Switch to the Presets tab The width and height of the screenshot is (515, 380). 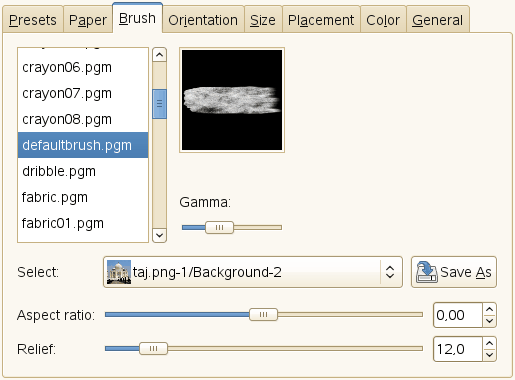pos(33,20)
